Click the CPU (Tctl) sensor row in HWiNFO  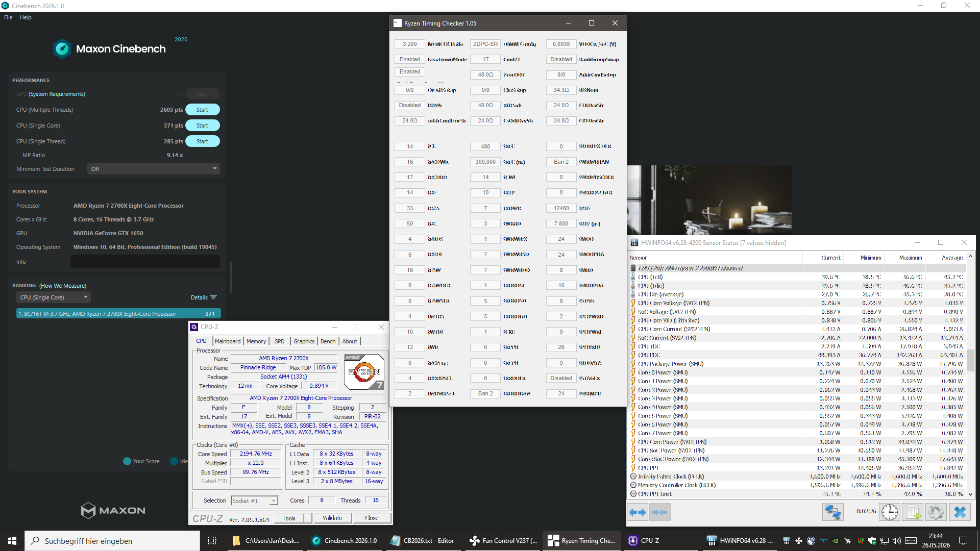point(797,277)
